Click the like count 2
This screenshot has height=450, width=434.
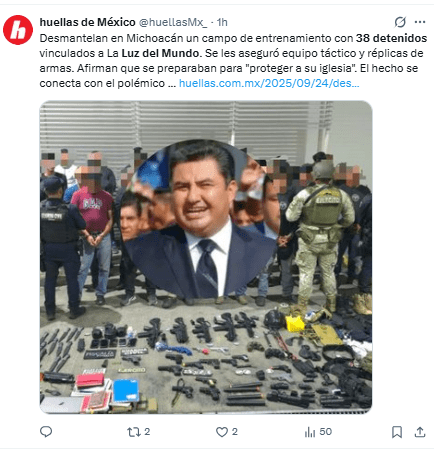tap(235, 432)
